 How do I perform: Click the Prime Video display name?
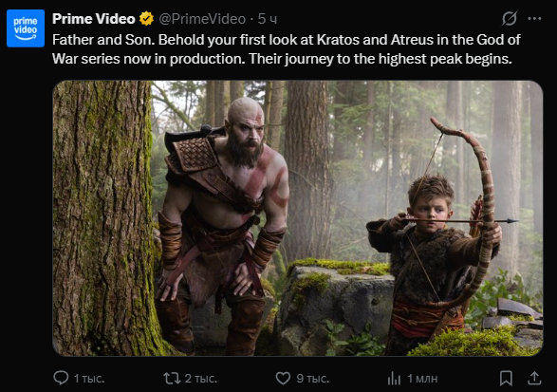click(x=94, y=19)
